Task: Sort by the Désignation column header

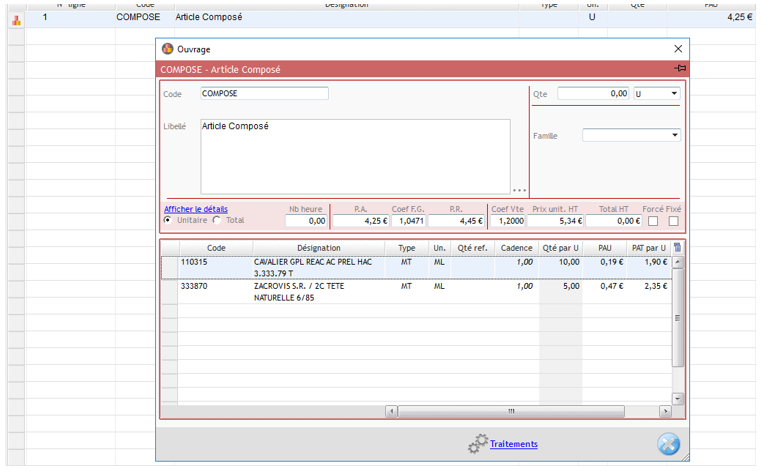Action: pos(318,248)
